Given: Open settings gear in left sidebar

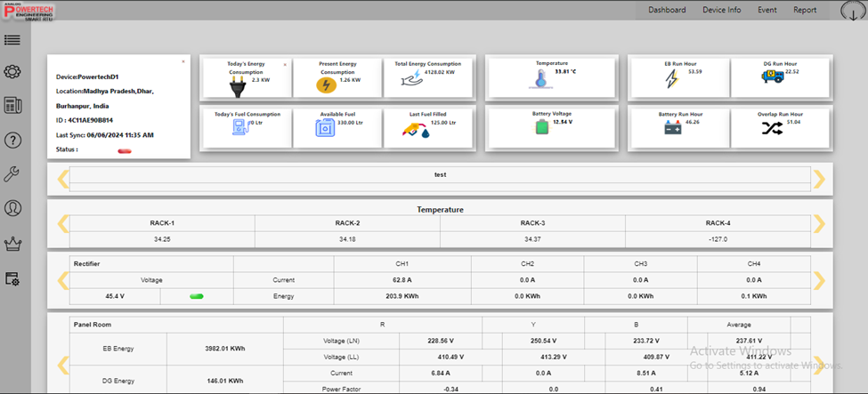Looking at the screenshot, I should click(x=12, y=72).
